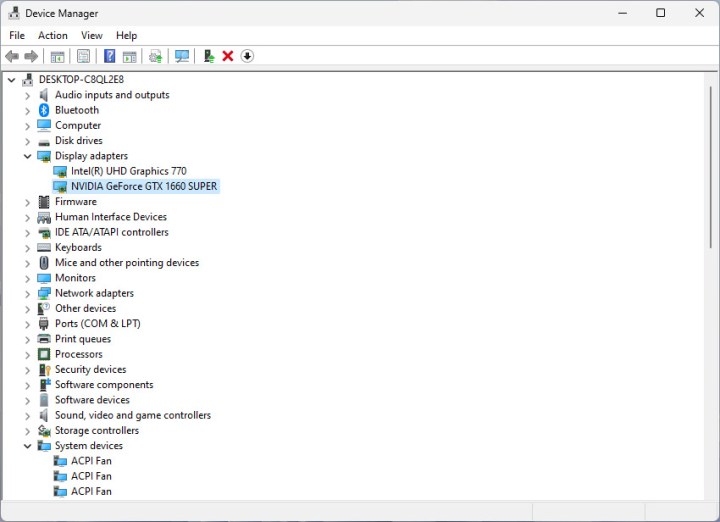Expand the Network adapters category
Image resolution: width=720 pixels, height=522 pixels.
point(28,293)
